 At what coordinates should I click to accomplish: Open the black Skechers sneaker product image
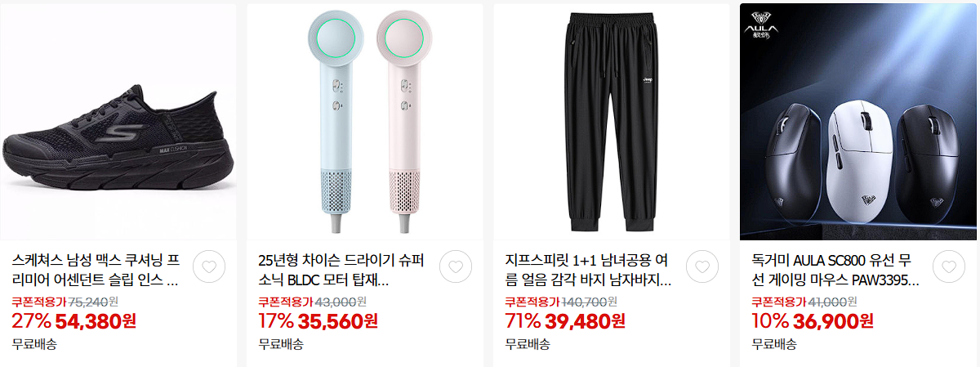click(118, 122)
